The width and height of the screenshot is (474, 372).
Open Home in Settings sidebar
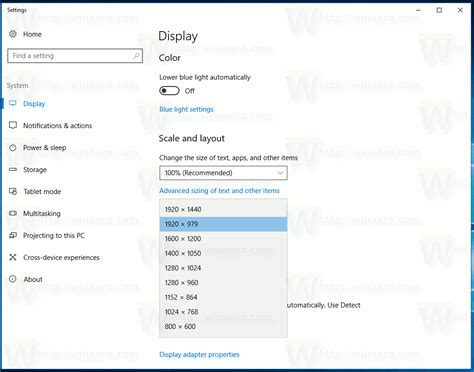(32, 34)
